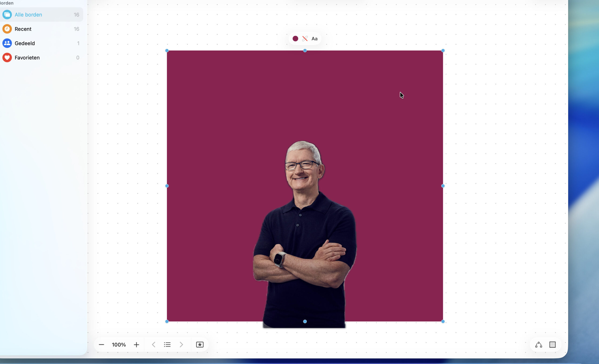Image resolution: width=599 pixels, height=364 pixels.
Task: Zoom out with the minus button
Action: pyautogui.click(x=101, y=345)
